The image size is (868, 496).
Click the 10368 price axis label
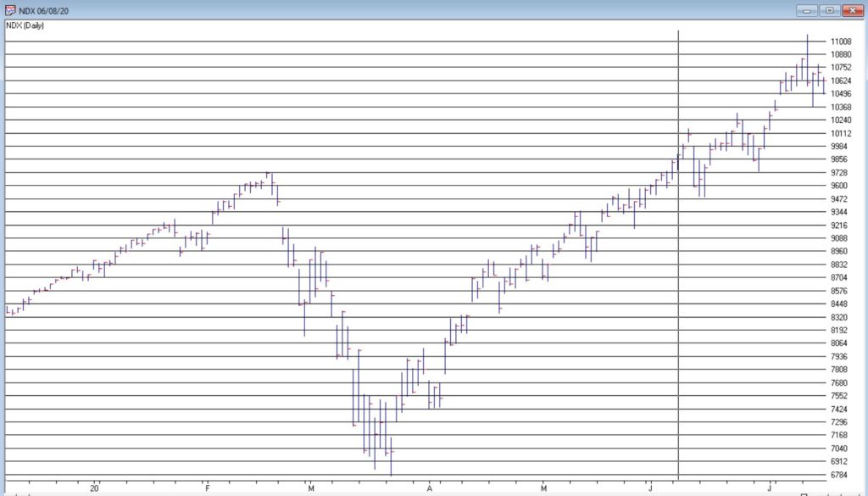coord(841,107)
